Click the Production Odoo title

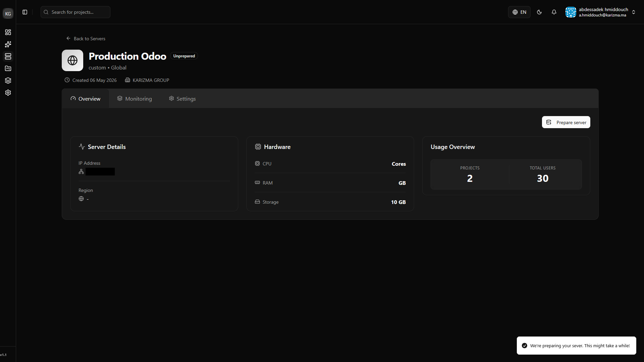tap(128, 56)
